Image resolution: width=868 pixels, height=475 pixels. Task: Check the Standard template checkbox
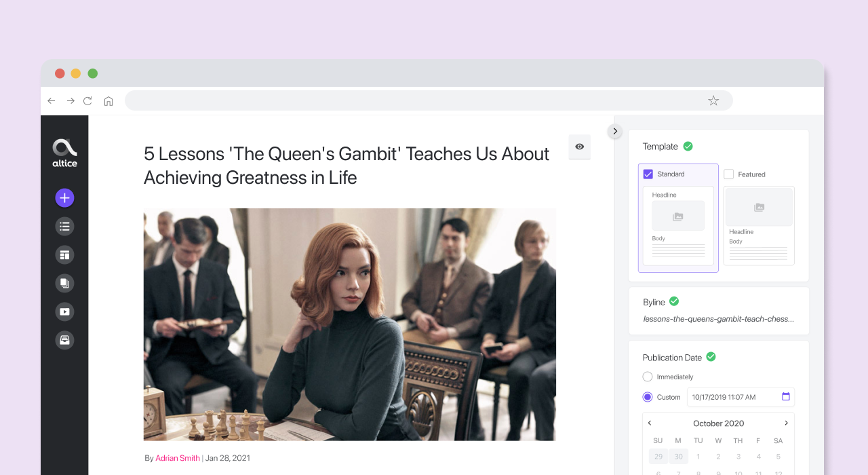click(648, 174)
